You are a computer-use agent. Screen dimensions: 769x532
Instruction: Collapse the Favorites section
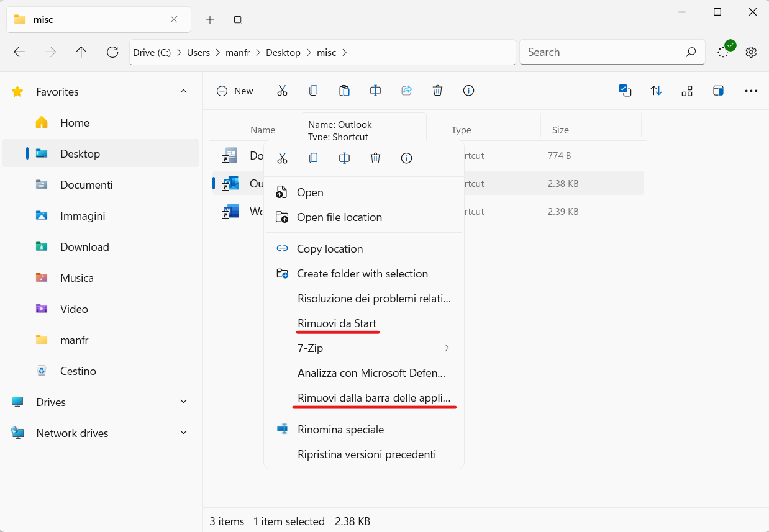pos(183,91)
